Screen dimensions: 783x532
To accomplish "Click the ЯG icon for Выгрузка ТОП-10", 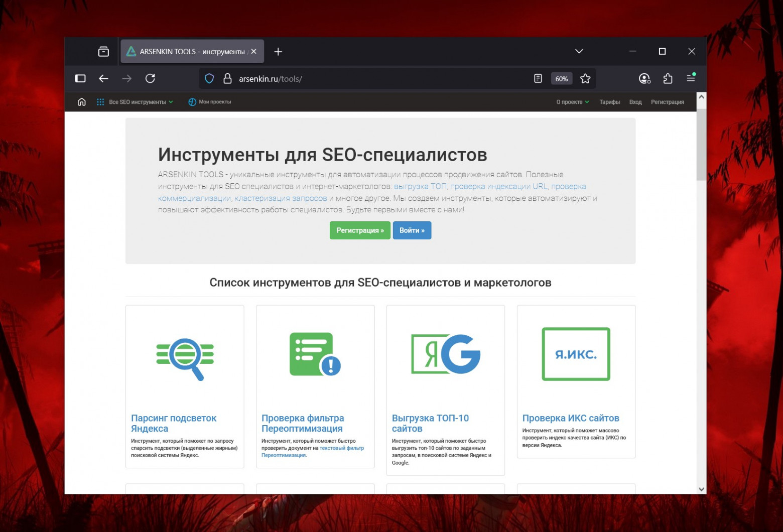I will [x=445, y=354].
